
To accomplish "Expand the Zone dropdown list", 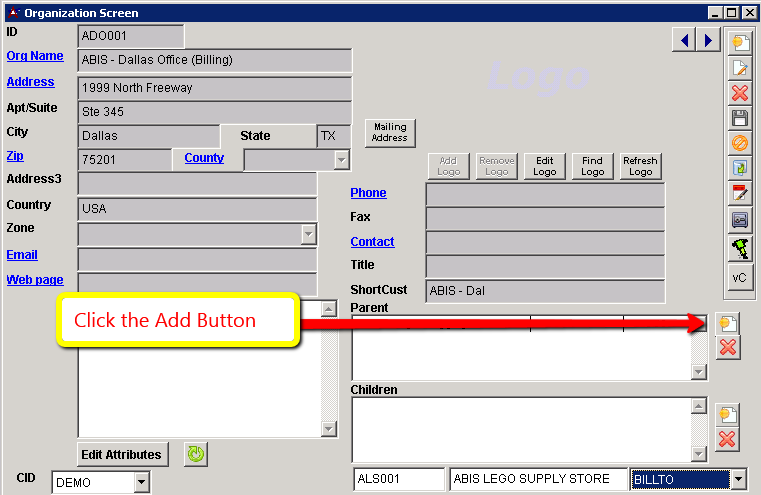I will pos(308,234).
